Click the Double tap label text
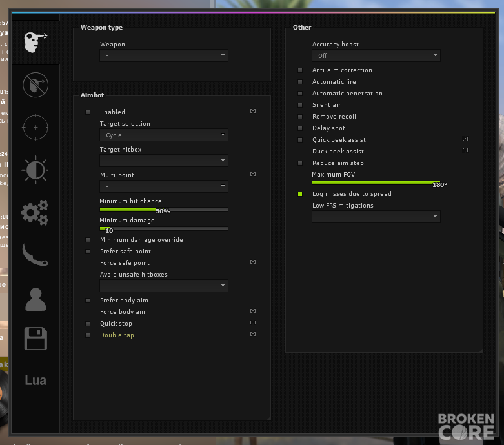The height and width of the screenshot is (445, 504). 117,335
